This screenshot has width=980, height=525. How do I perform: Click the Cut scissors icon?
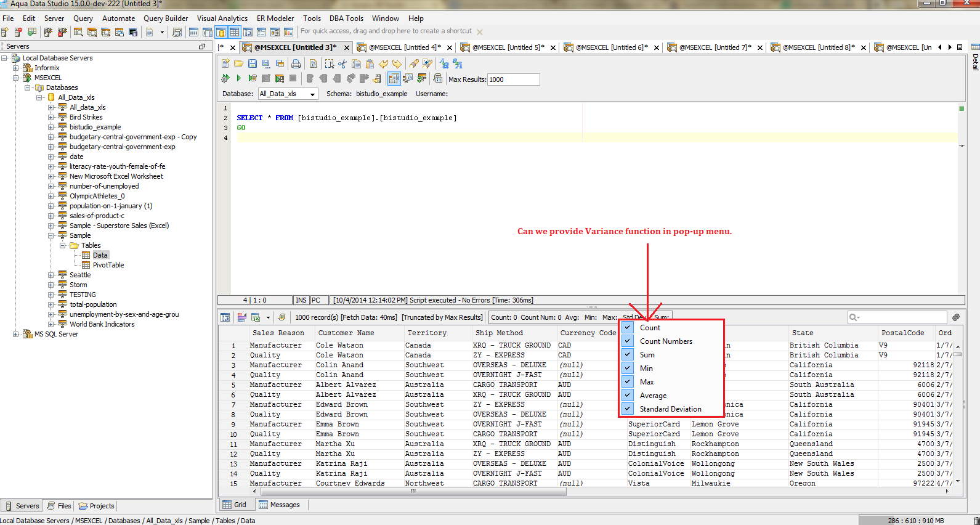[x=343, y=63]
